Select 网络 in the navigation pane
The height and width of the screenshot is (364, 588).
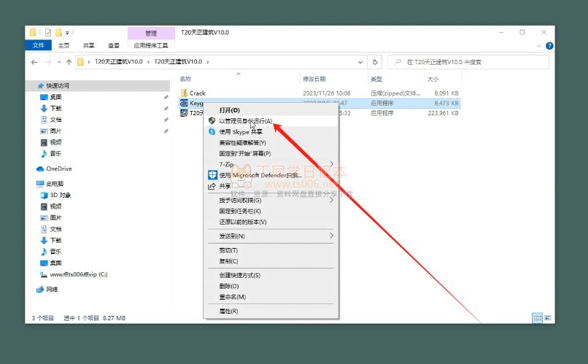pyautogui.click(x=52, y=290)
